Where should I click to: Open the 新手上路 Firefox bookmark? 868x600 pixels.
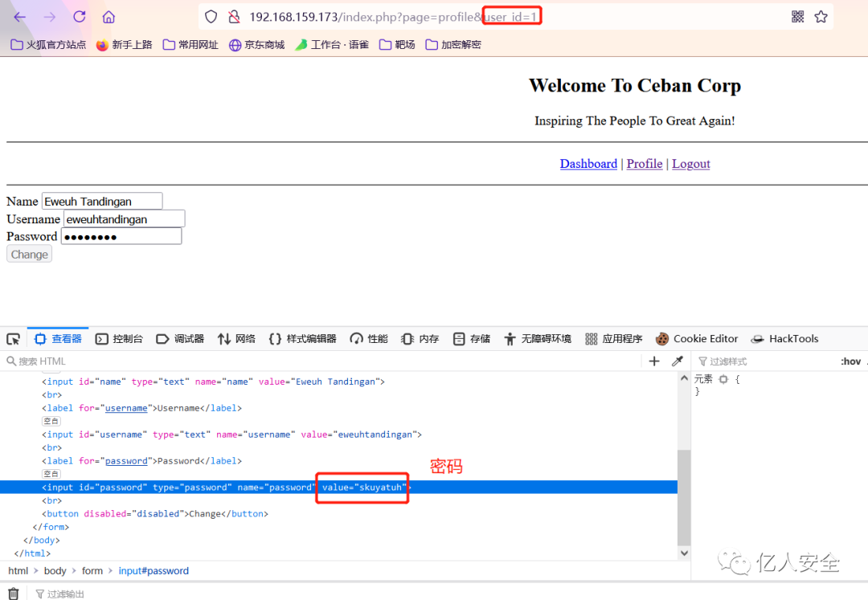[124, 45]
